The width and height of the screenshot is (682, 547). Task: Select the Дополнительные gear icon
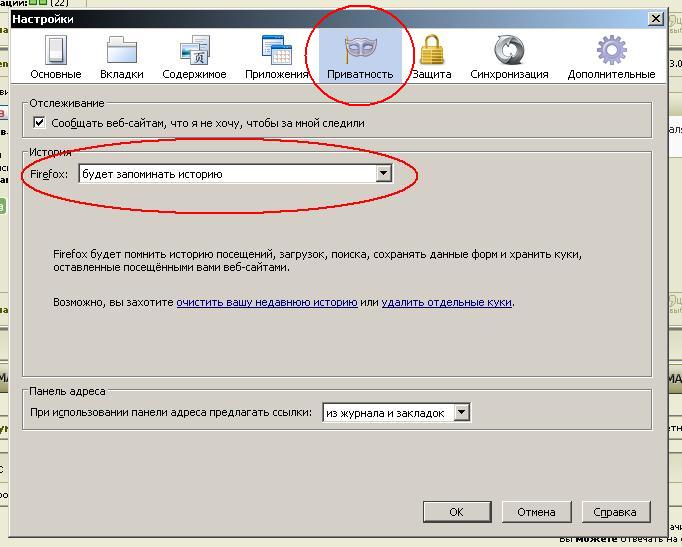tap(611, 49)
